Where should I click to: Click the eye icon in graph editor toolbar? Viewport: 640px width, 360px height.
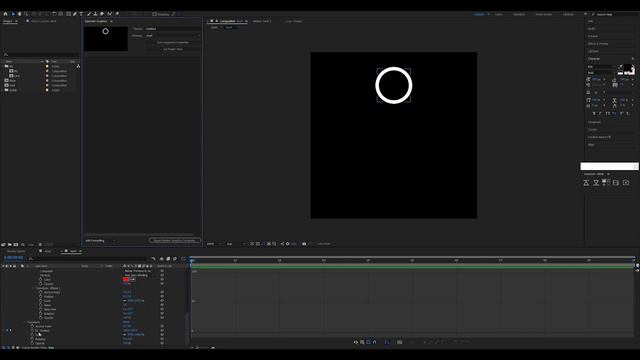[x=356, y=342]
